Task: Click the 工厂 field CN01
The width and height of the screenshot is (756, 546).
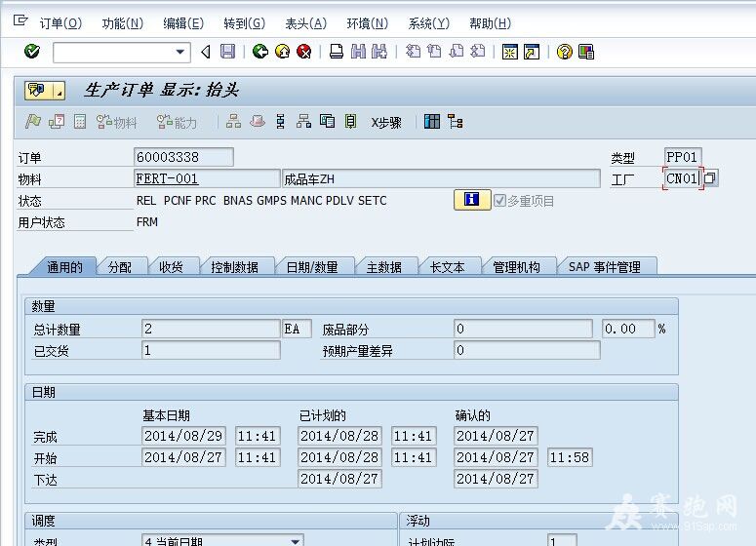Action: pyautogui.click(x=682, y=178)
